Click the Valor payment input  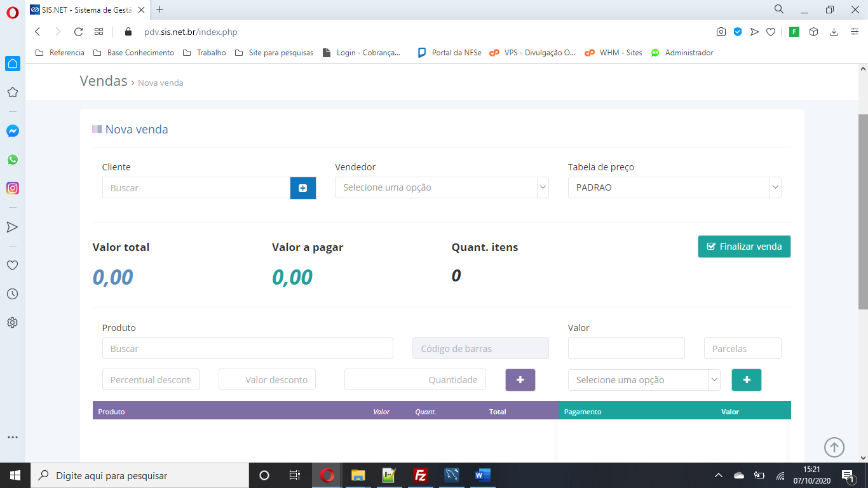627,348
